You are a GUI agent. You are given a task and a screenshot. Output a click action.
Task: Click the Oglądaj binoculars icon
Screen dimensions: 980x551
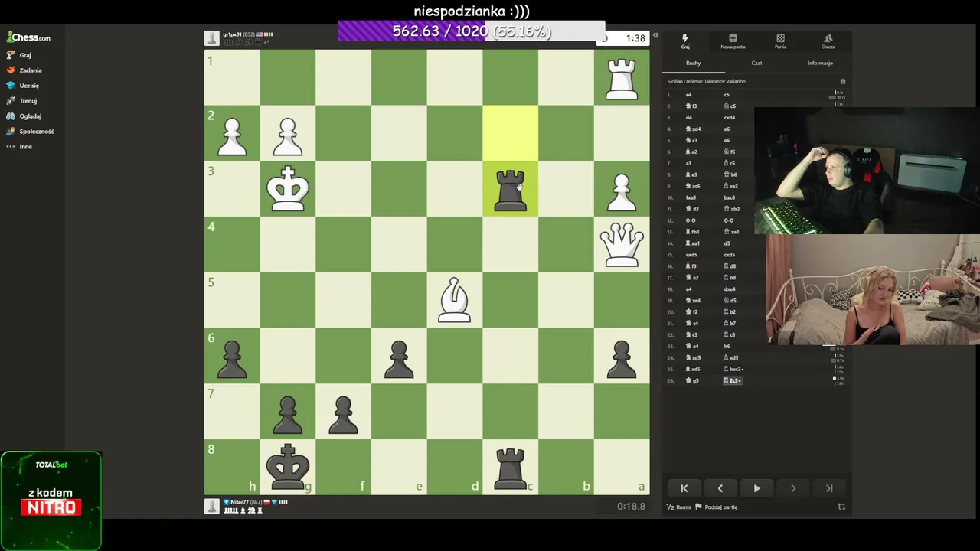click(11, 116)
